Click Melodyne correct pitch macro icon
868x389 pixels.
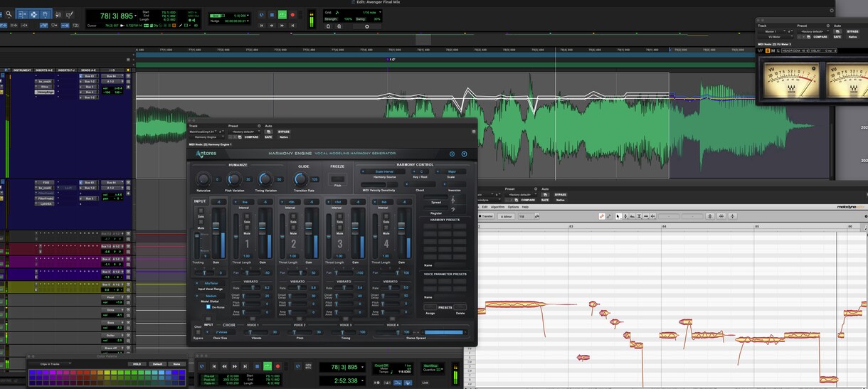710,216
